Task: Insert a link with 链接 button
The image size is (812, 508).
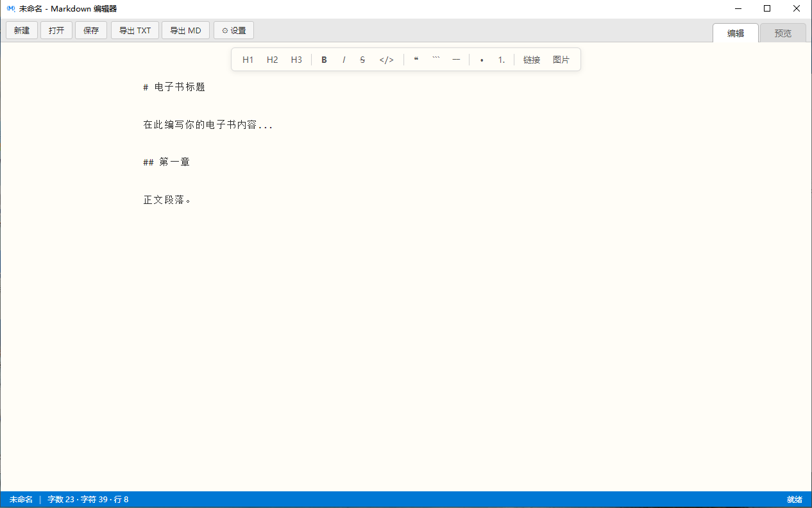Action: pyautogui.click(x=532, y=60)
